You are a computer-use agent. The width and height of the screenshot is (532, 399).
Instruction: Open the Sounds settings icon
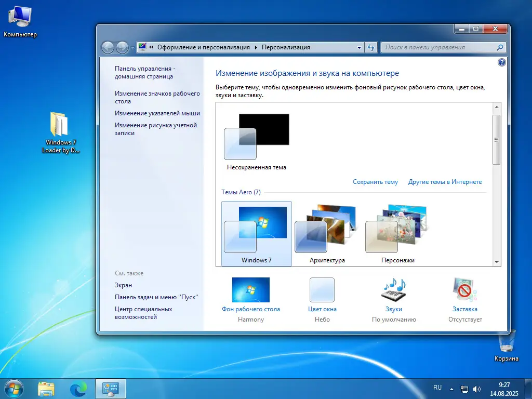393,289
